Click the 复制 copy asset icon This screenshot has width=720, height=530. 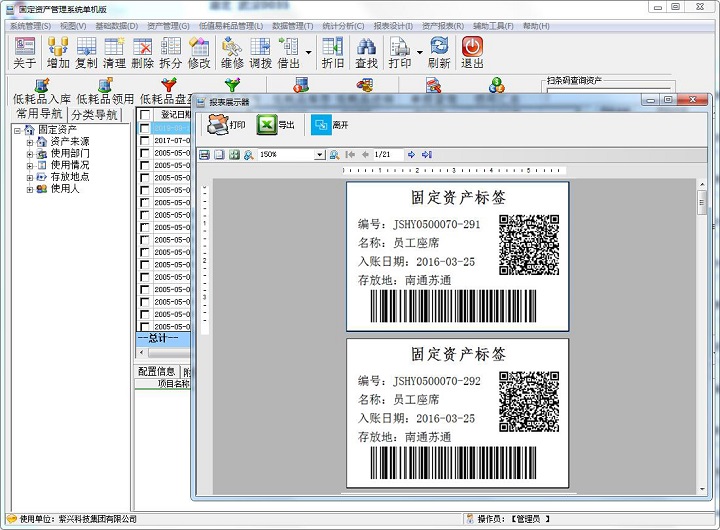86,53
